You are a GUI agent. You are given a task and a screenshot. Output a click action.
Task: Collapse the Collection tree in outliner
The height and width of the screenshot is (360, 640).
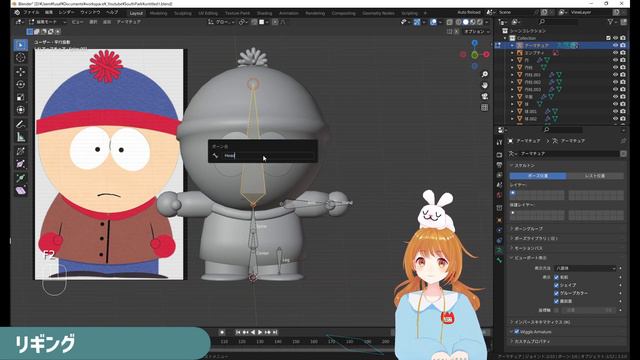[x=505, y=38]
